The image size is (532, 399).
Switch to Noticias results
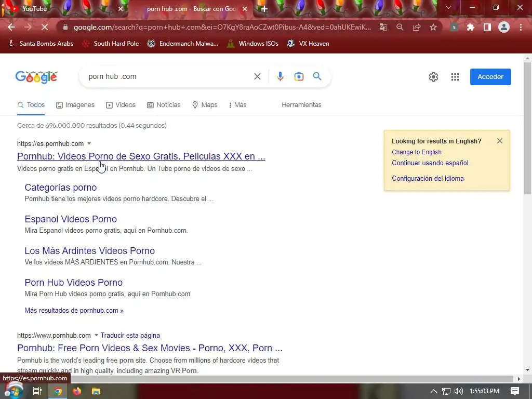[164, 105]
